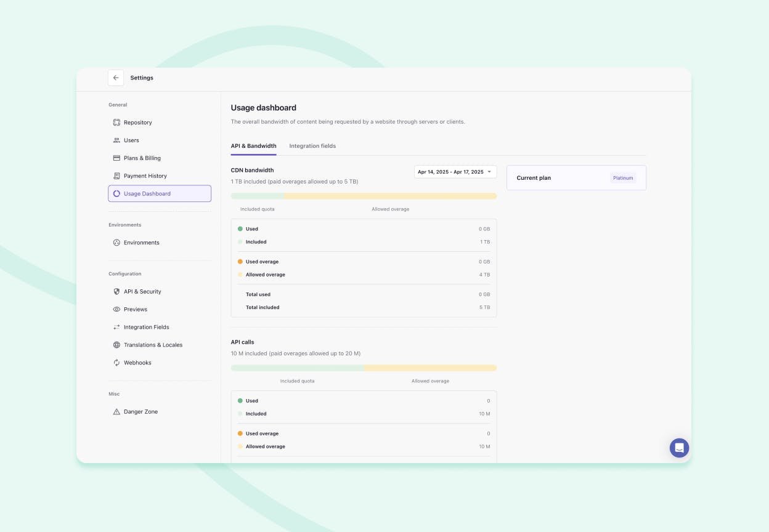Select the Webhooks refresh icon
The height and width of the screenshot is (532, 769).
[116, 363]
